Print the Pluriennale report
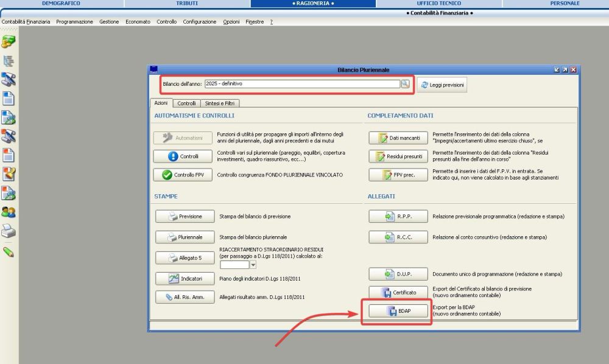This screenshot has height=364, width=609. click(185, 237)
